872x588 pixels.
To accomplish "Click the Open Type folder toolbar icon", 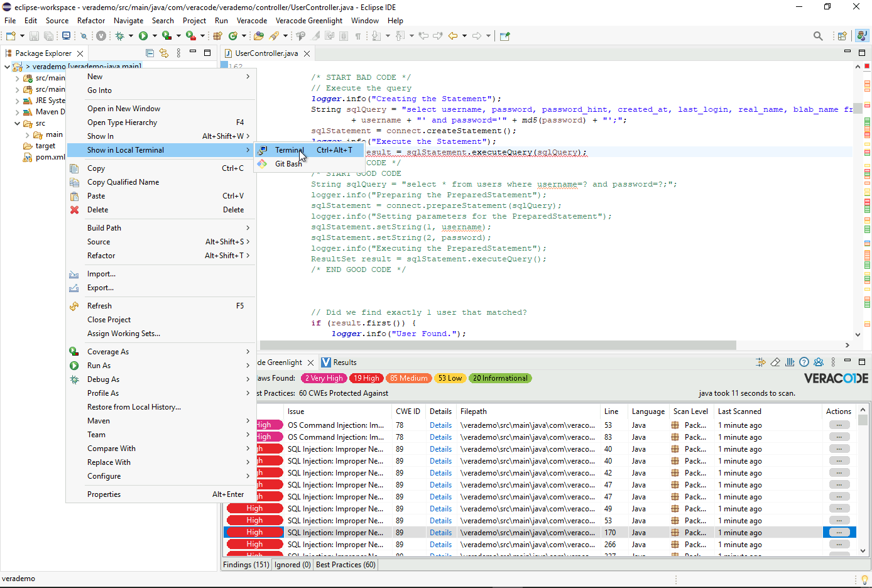I will (x=258, y=36).
